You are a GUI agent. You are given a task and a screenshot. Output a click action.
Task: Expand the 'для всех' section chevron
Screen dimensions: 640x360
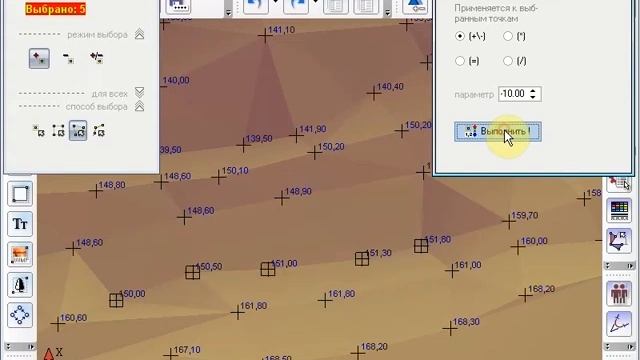pyautogui.click(x=139, y=92)
